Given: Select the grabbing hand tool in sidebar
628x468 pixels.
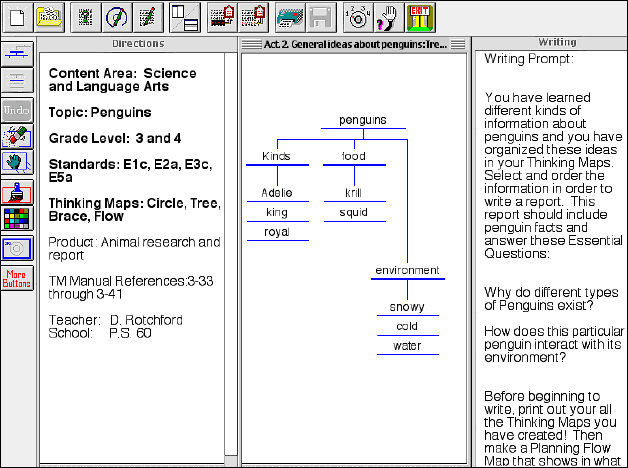Looking at the screenshot, I should coord(18,163).
